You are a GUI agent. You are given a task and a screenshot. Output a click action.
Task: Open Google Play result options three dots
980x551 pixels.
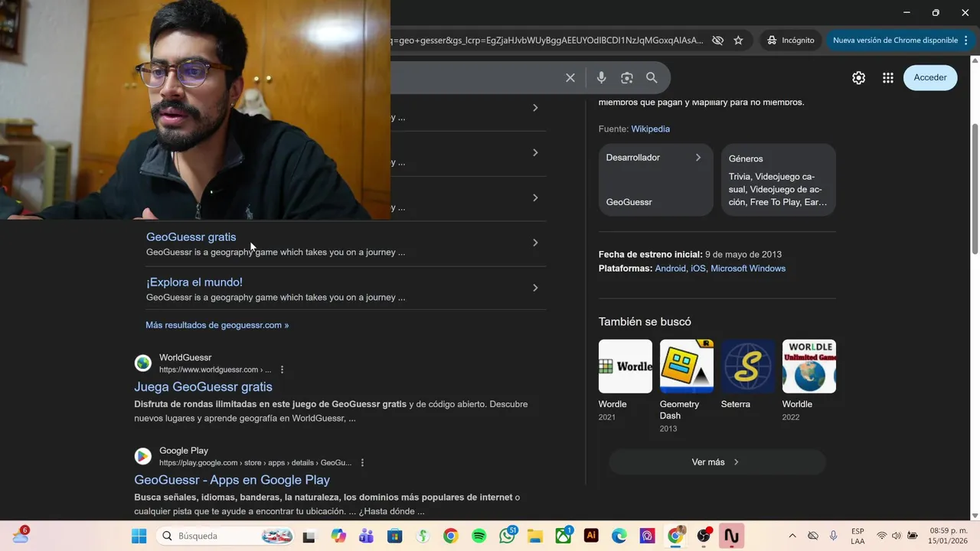pyautogui.click(x=362, y=463)
